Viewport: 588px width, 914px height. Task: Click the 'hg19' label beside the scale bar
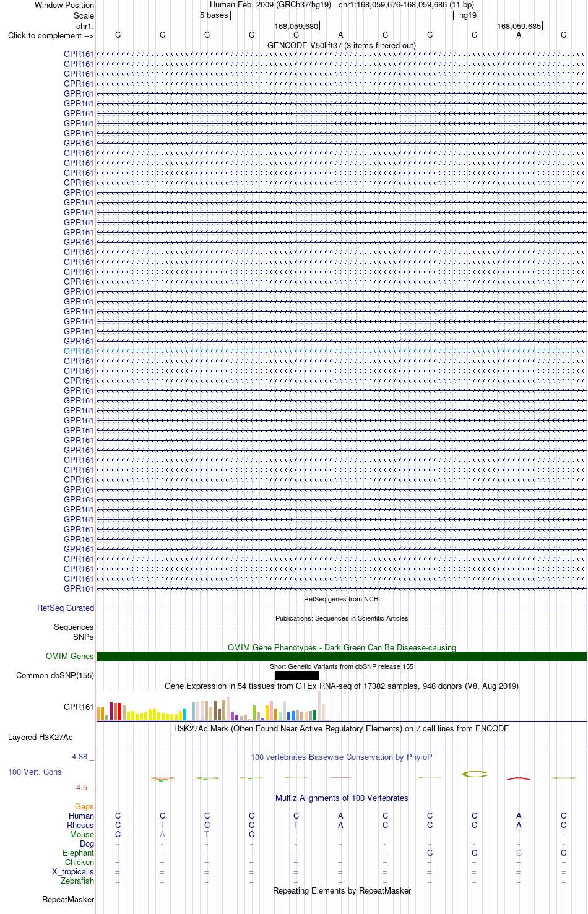(468, 15)
